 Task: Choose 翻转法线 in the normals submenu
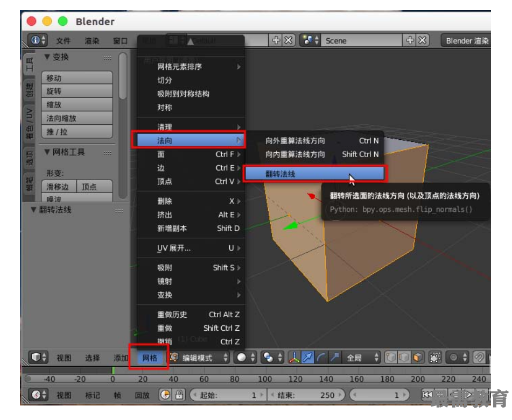click(x=314, y=174)
